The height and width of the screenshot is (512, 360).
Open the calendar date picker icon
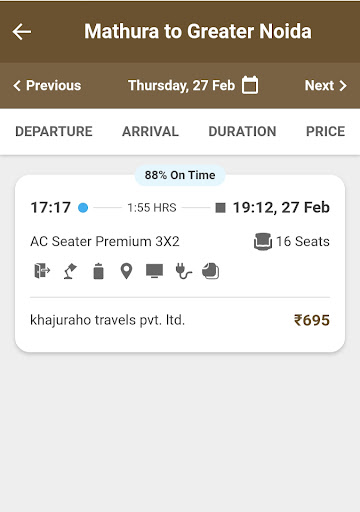(x=250, y=85)
